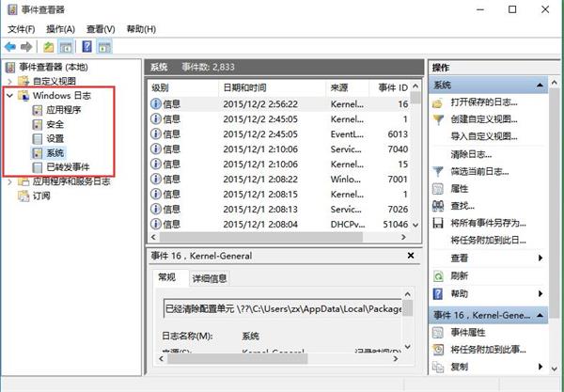564x392 pixels.
Task: Expand the 应用程序和服务日志 tree node
Action: tap(9, 182)
